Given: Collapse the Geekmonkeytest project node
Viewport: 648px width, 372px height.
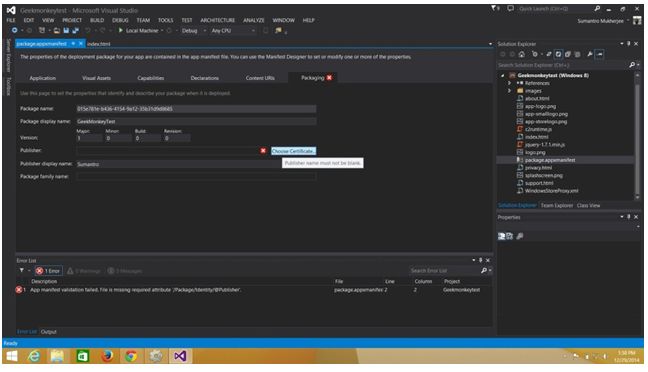Looking at the screenshot, I should point(503,75).
